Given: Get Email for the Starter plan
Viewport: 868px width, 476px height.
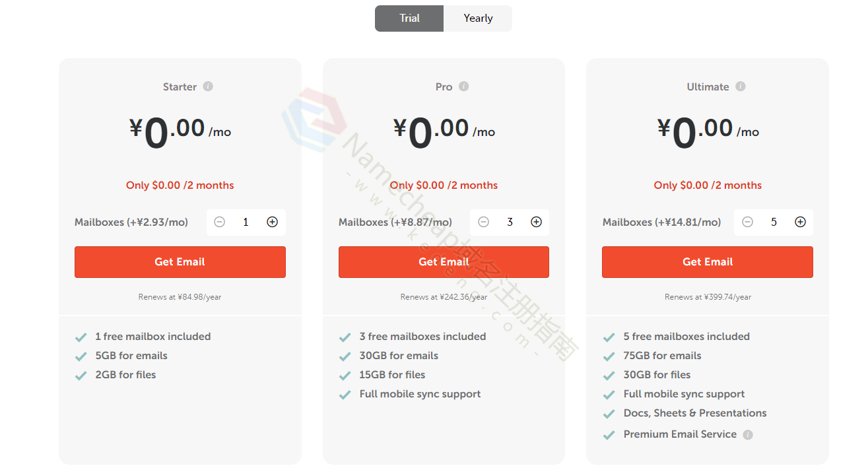Looking at the screenshot, I should 180,262.
